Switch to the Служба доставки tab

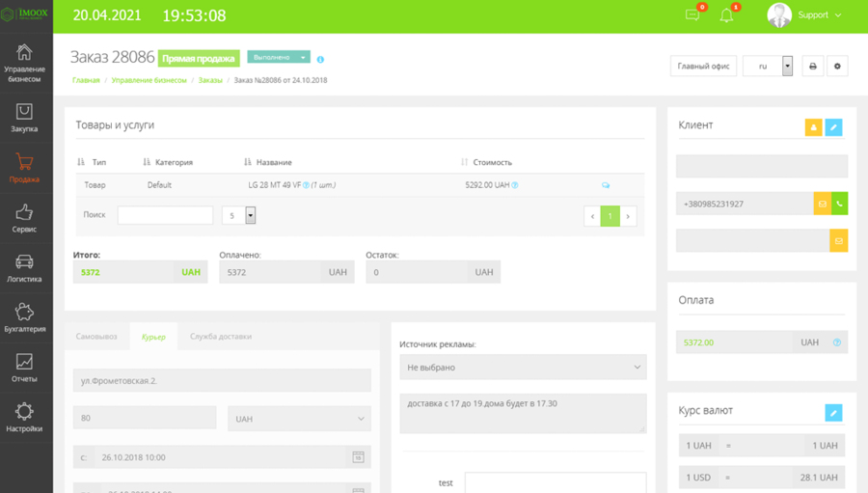tap(220, 337)
